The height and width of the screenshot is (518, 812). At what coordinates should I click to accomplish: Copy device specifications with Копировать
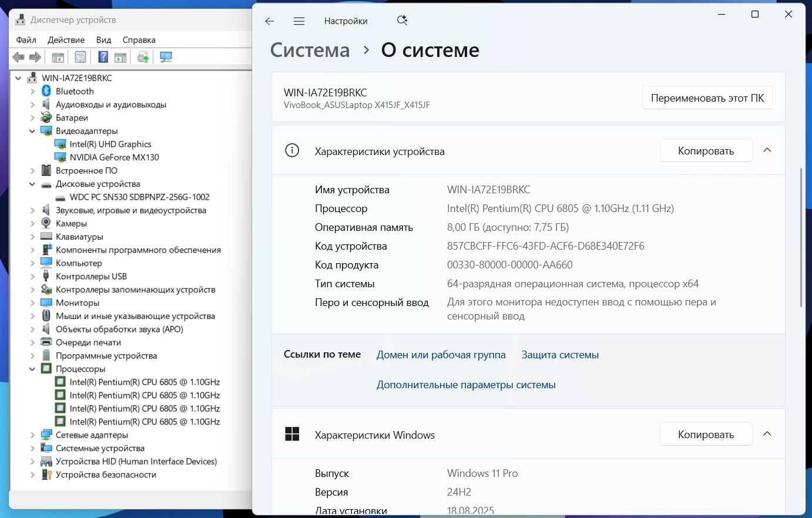[x=706, y=151]
